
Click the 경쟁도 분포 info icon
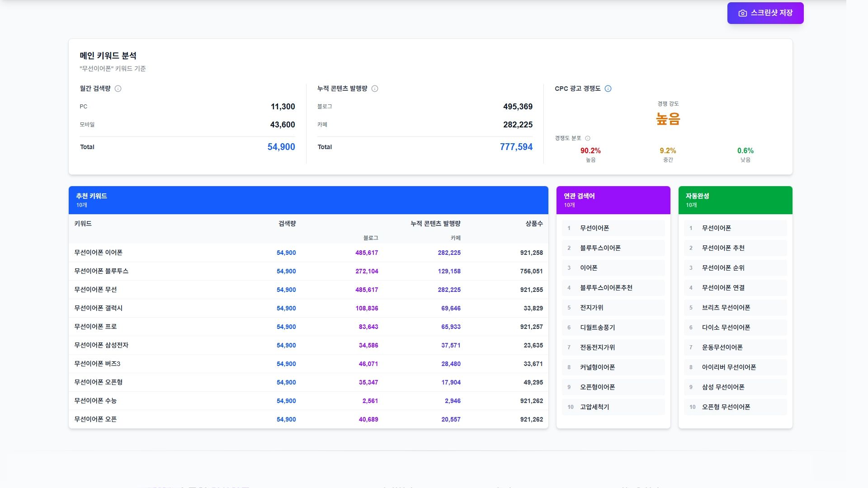tap(588, 138)
